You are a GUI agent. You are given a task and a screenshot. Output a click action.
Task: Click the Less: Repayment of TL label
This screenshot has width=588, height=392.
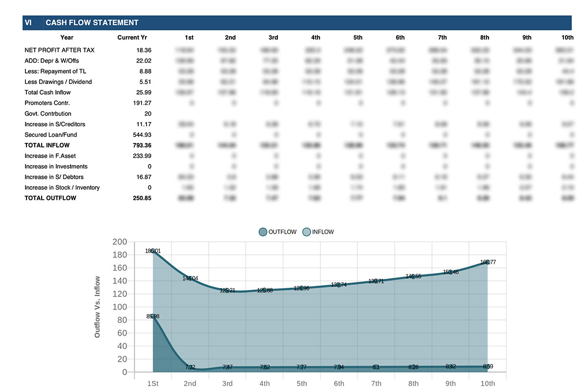[x=55, y=72]
